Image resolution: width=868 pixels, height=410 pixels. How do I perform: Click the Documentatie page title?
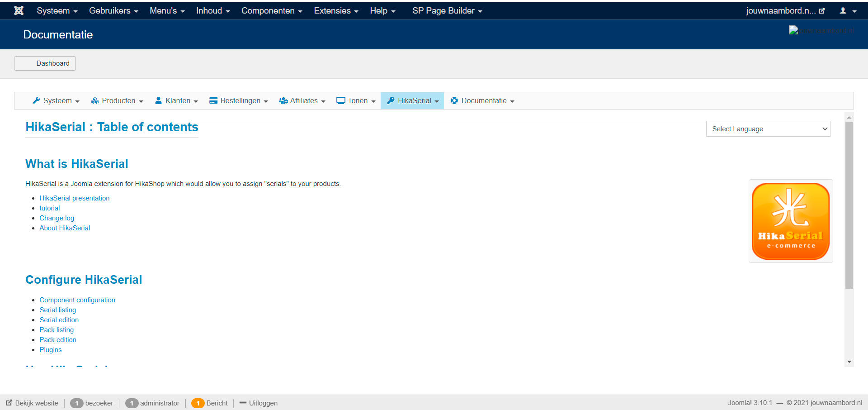[58, 35]
